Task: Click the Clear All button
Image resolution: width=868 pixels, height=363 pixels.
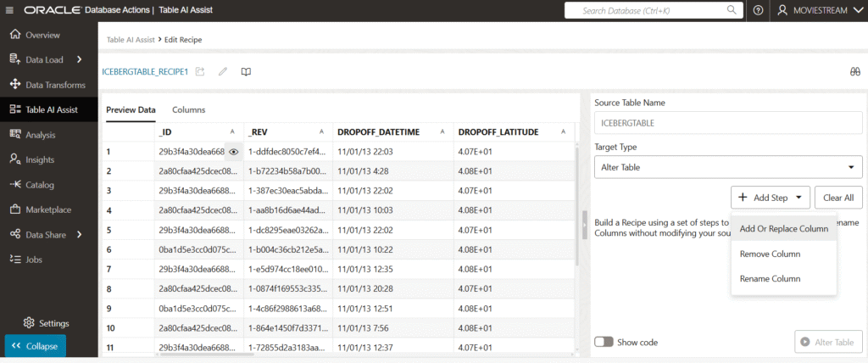Action: tap(838, 198)
